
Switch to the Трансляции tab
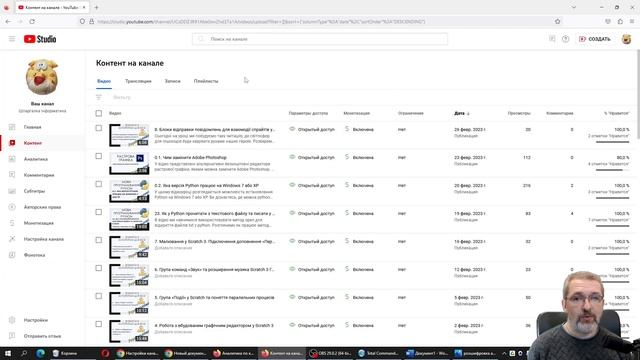click(138, 81)
